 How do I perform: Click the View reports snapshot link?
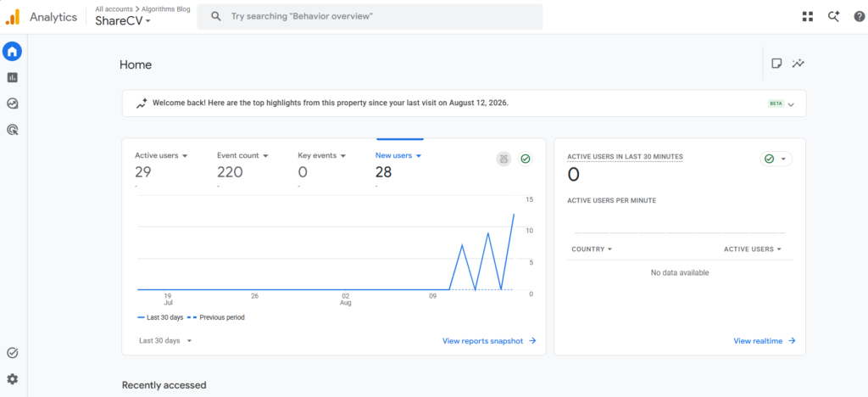pos(489,341)
